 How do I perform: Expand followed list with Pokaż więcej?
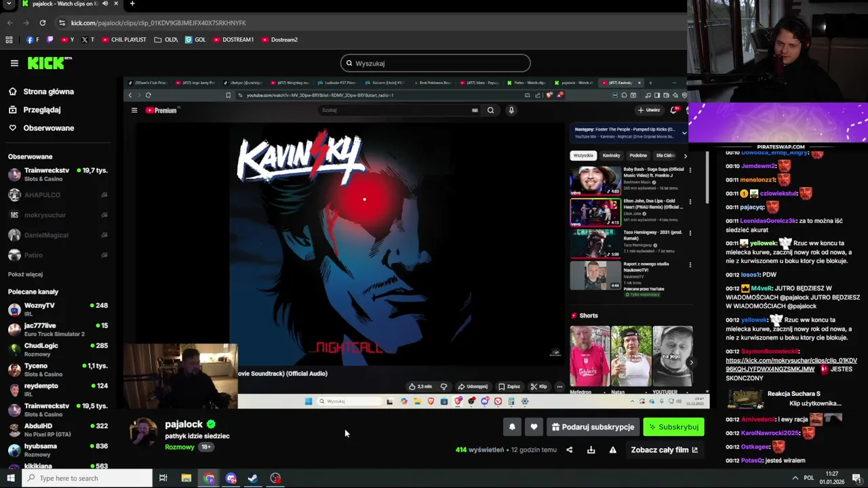point(25,274)
